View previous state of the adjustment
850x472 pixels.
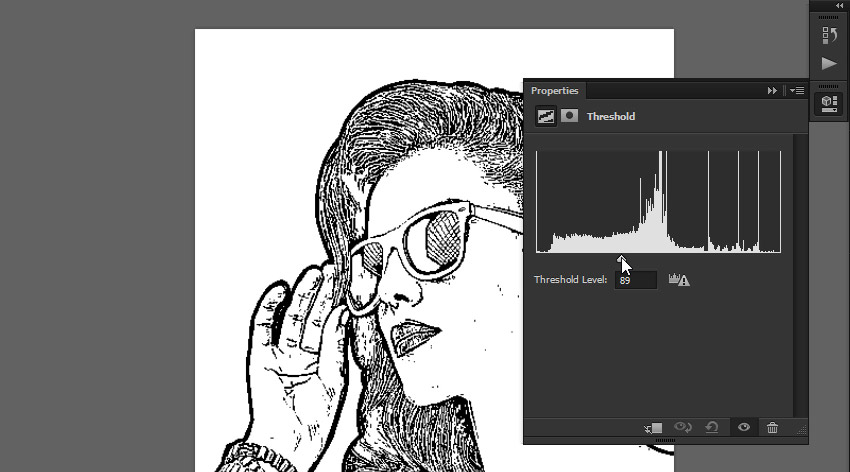tap(682, 428)
